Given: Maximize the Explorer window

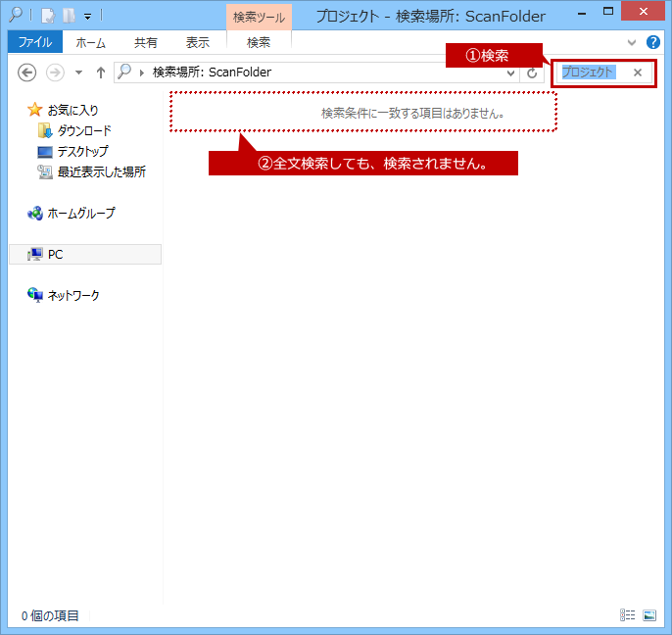Looking at the screenshot, I should [x=608, y=12].
